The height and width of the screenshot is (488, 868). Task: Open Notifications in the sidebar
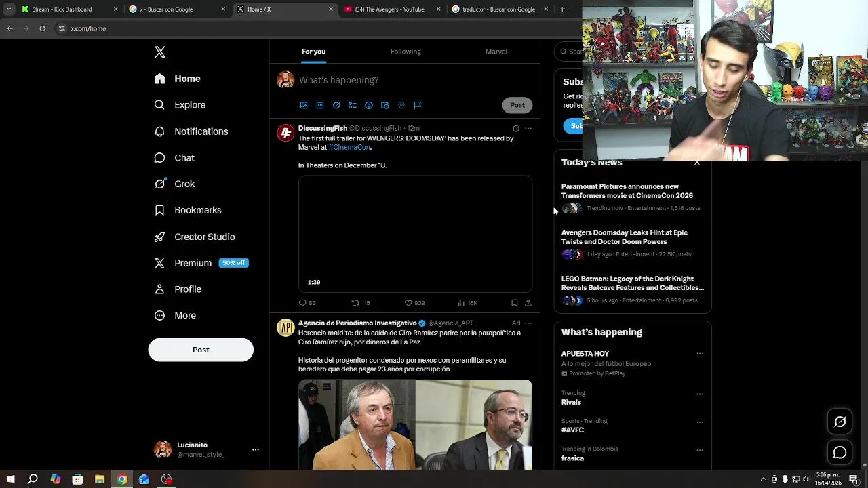(191, 131)
